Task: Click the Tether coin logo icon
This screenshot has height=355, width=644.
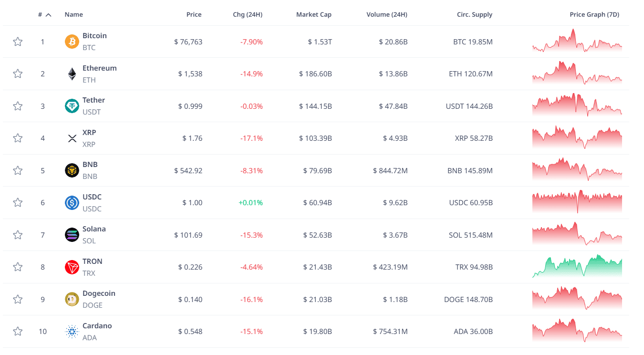Action: tap(72, 106)
